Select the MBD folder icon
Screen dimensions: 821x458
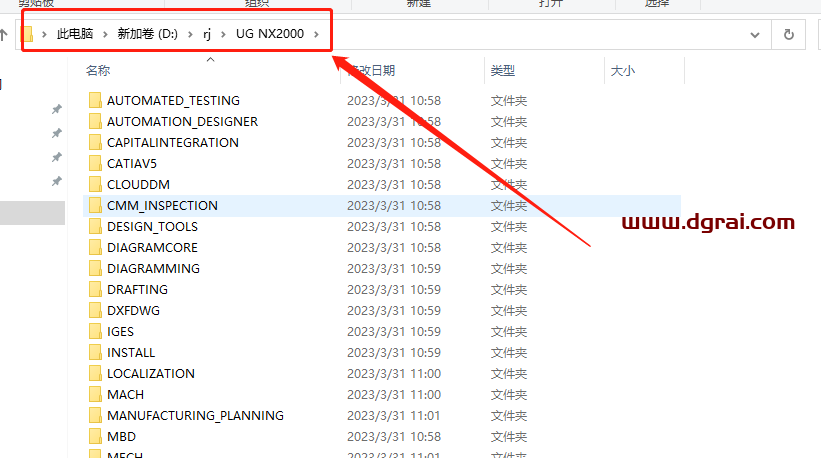pos(95,436)
